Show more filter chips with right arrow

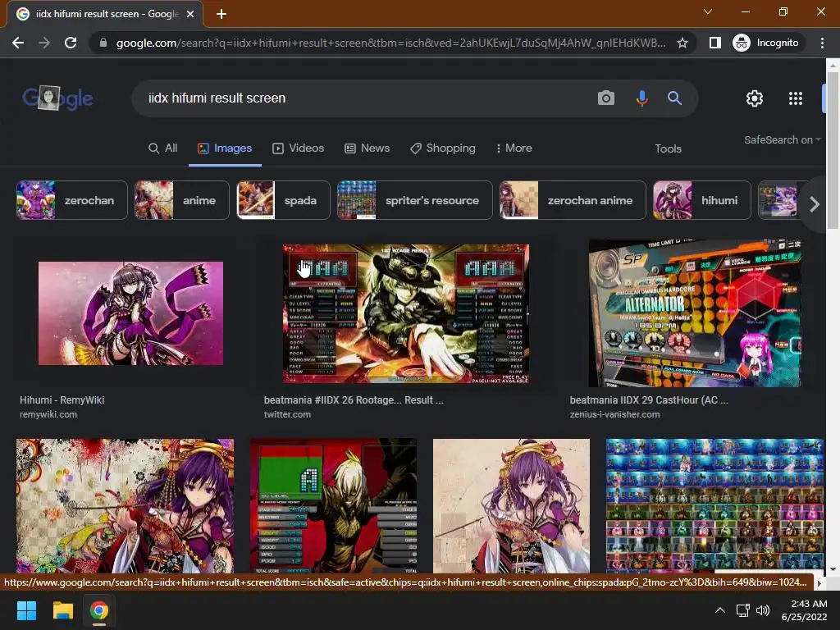(x=814, y=204)
